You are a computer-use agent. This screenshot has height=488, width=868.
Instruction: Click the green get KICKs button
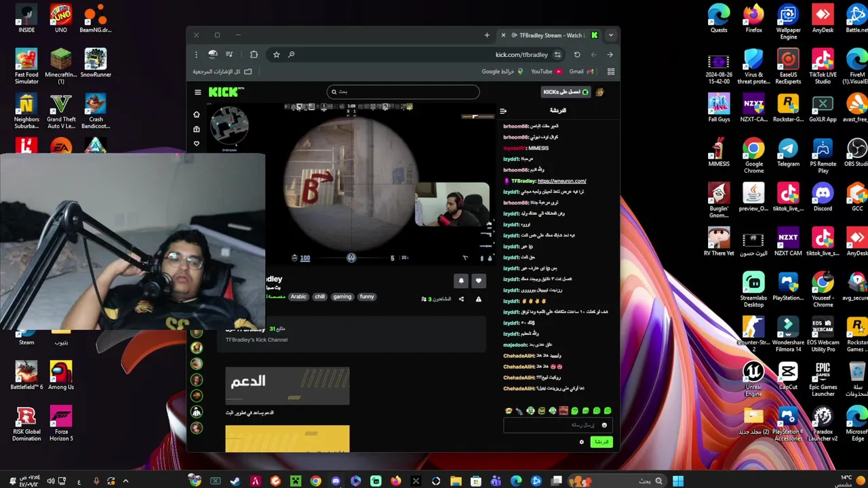(x=565, y=91)
